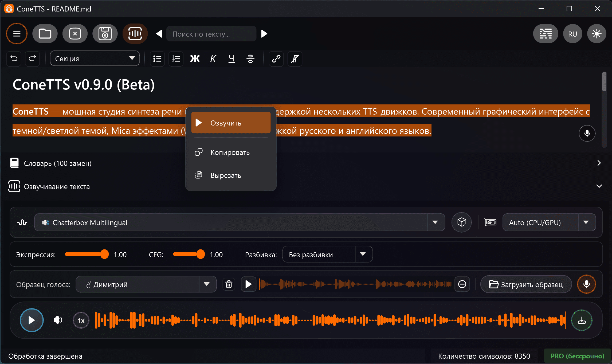Switch interface language via RU button
This screenshot has height=364, width=612.
pyautogui.click(x=572, y=34)
